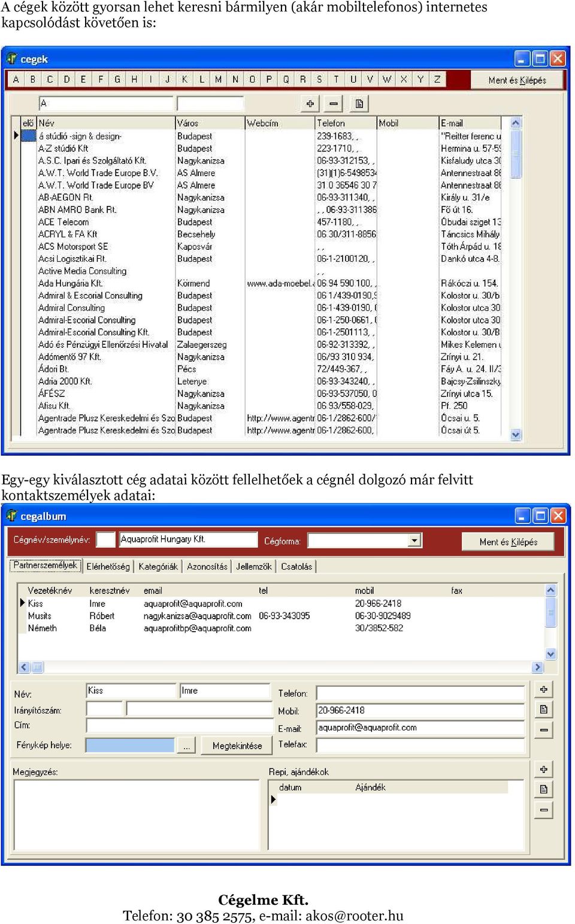The image size is (575, 924).
Task: Click the scroll down arrow of the cegek company list
Action: point(516,435)
